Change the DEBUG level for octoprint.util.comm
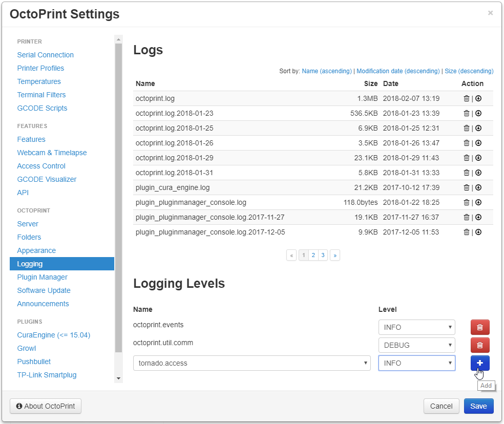Viewport: 504px width, 424px height. pos(416,345)
